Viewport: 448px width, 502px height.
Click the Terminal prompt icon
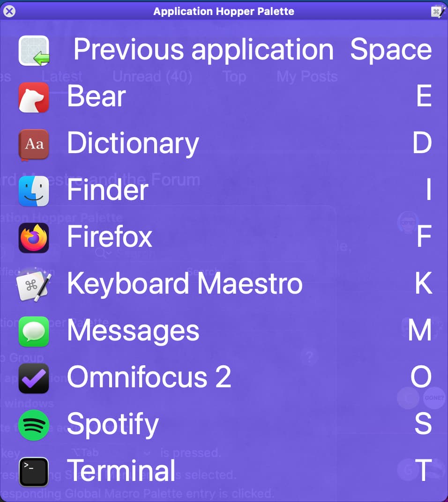tap(34, 472)
